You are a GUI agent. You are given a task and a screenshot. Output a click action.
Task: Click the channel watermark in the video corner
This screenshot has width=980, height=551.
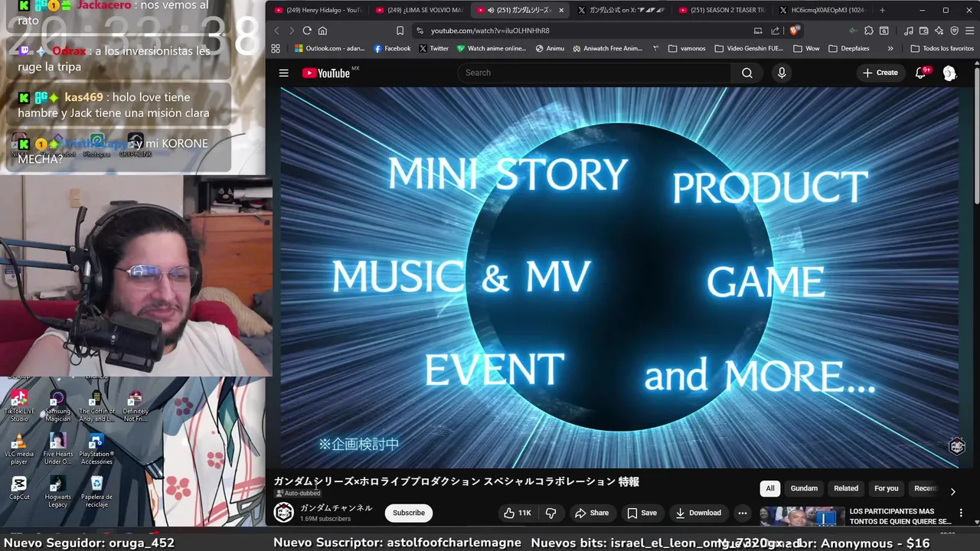[x=956, y=446]
